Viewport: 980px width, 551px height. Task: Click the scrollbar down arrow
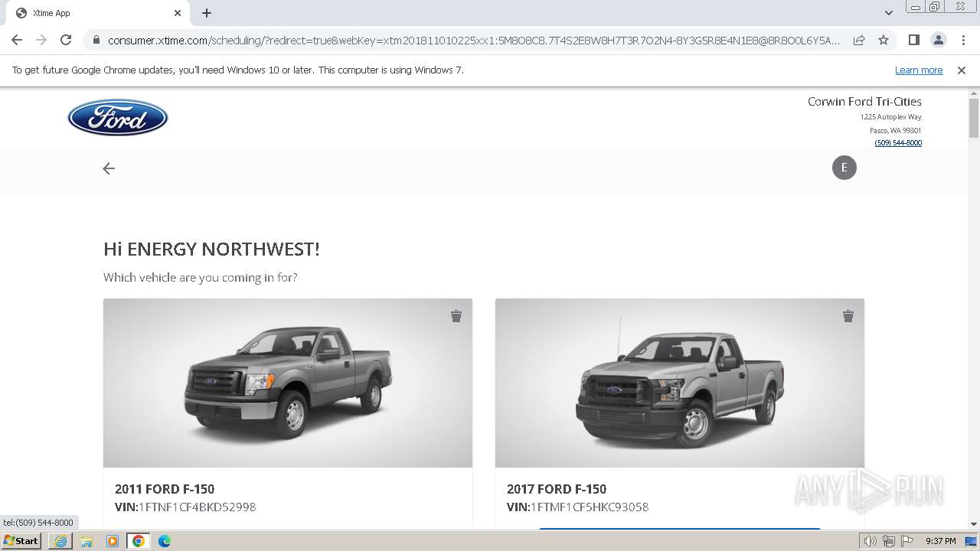(x=974, y=524)
